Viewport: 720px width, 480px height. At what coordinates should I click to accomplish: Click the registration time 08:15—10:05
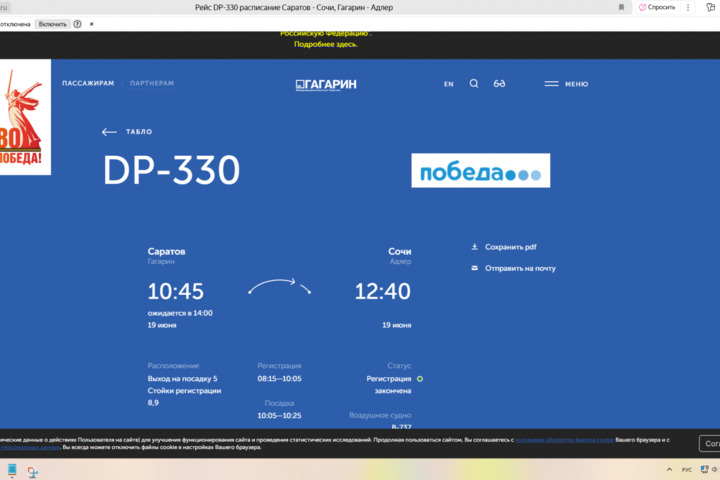279,378
